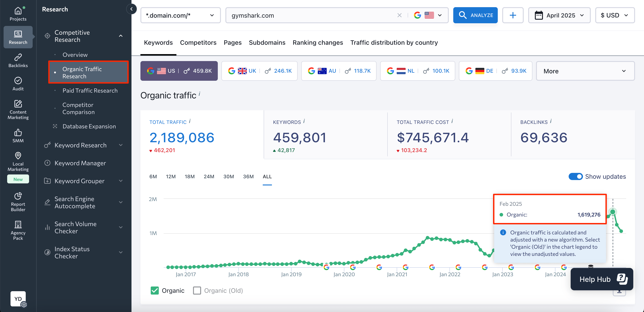Click Google update marker near Jan 2020
The image size is (644, 312).
tap(353, 267)
